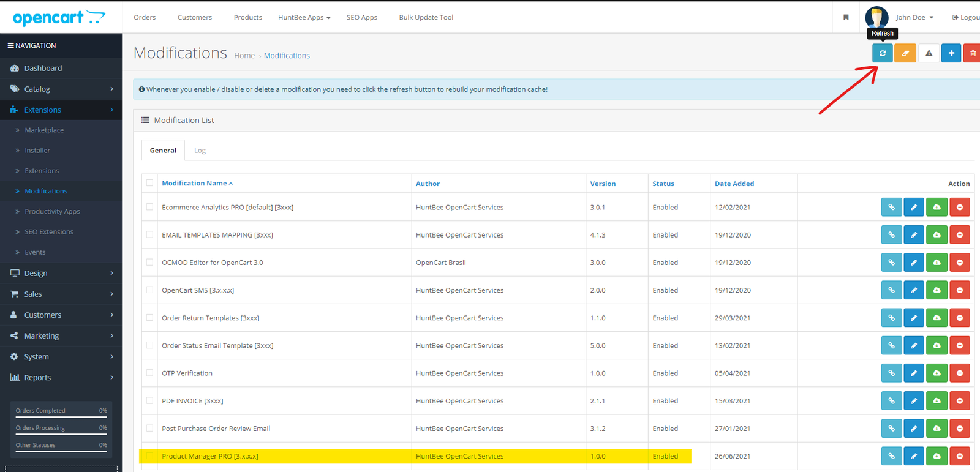
Task: Download Ecommerce Analytics PRO modification
Action: click(x=937, y=207)
